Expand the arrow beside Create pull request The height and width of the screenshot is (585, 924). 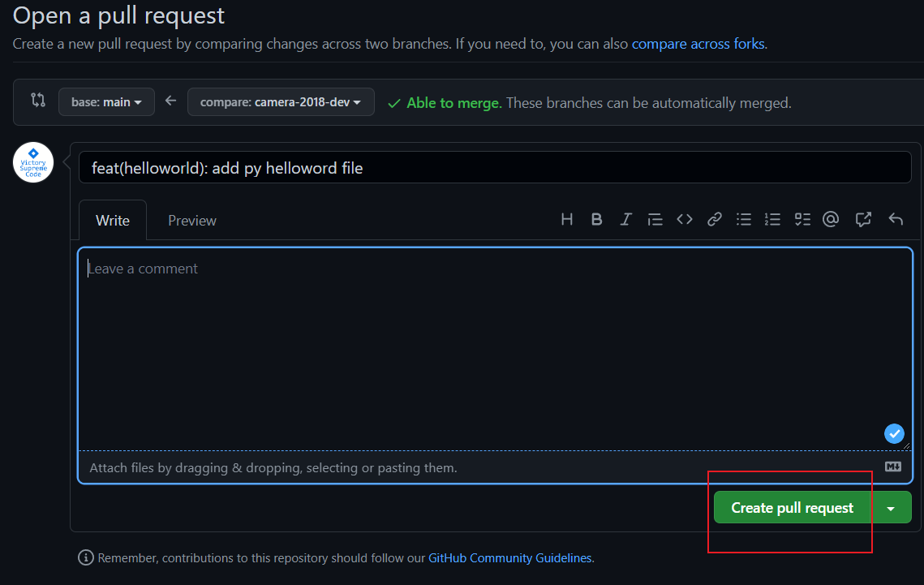(892, 508)
